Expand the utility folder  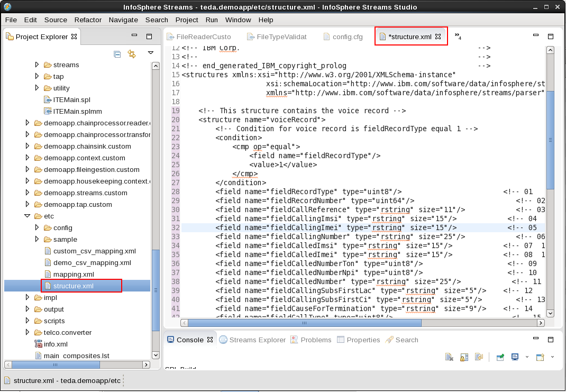tap(37, 88)
